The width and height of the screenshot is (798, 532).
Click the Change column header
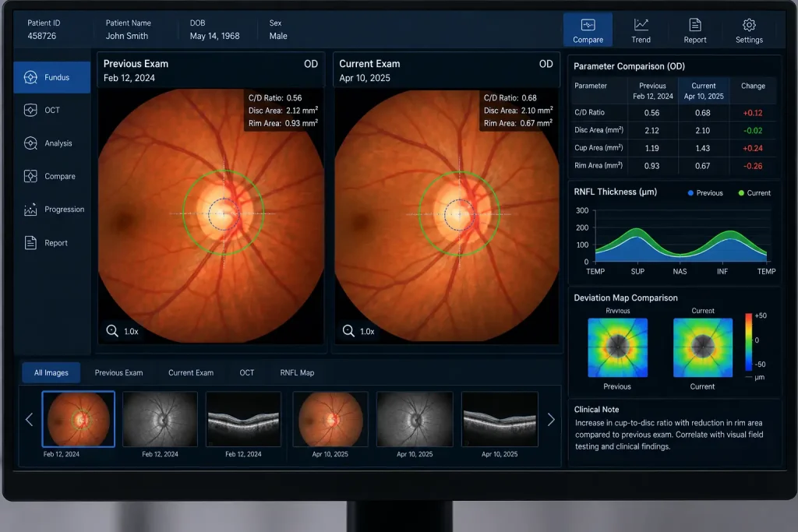click(753, 86)
